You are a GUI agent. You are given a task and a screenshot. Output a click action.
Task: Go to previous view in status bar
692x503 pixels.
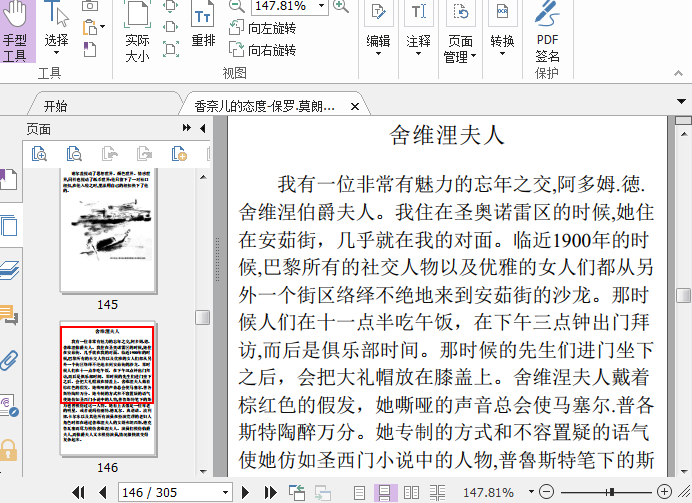297,492
